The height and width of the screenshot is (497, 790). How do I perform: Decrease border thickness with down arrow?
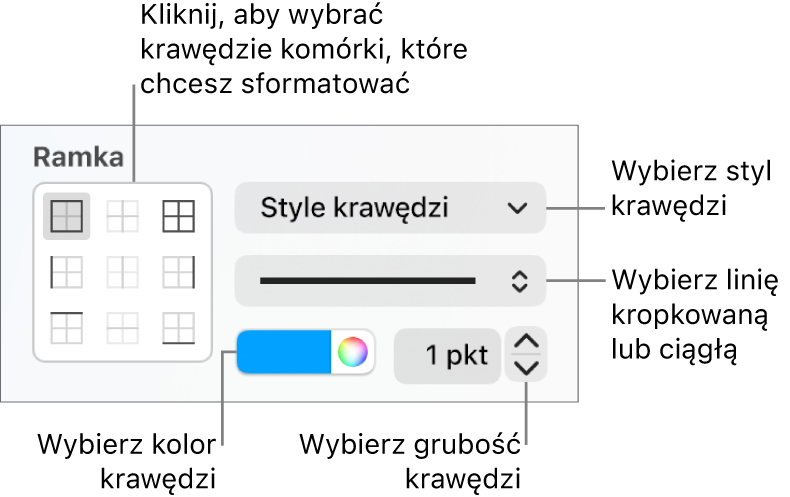tap(526, 368)
